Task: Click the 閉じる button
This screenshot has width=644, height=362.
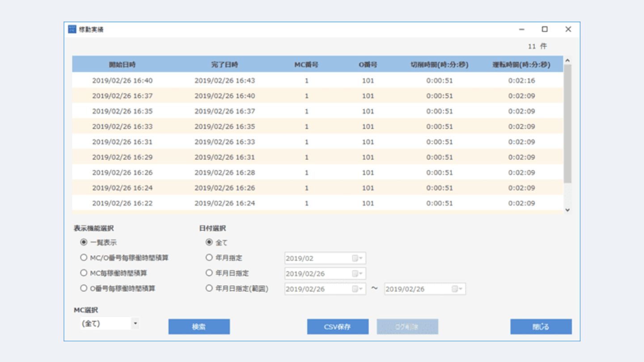Action: 541,327
